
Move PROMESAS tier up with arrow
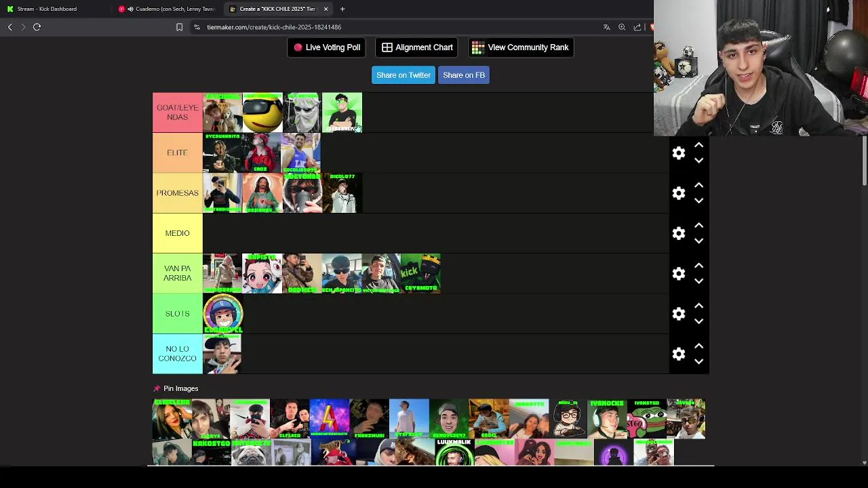[698, 185]
